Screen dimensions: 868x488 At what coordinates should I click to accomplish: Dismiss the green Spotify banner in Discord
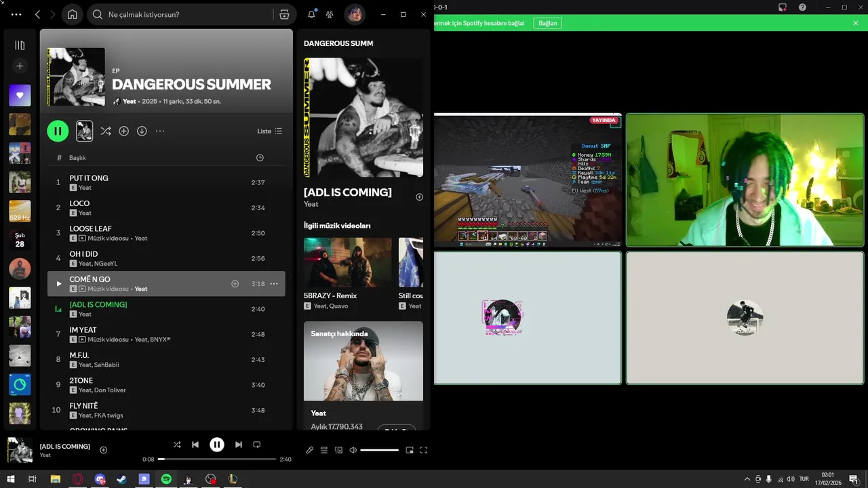856,23
